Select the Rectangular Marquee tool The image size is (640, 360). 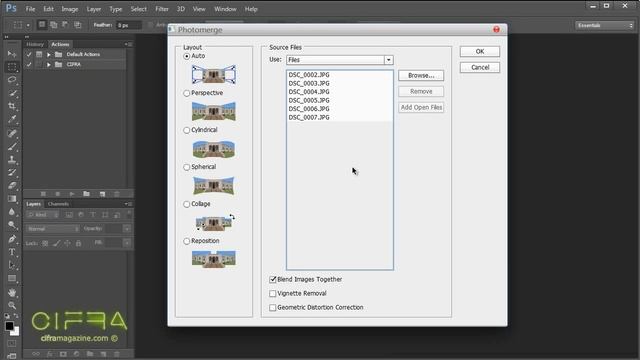point(12,67)
